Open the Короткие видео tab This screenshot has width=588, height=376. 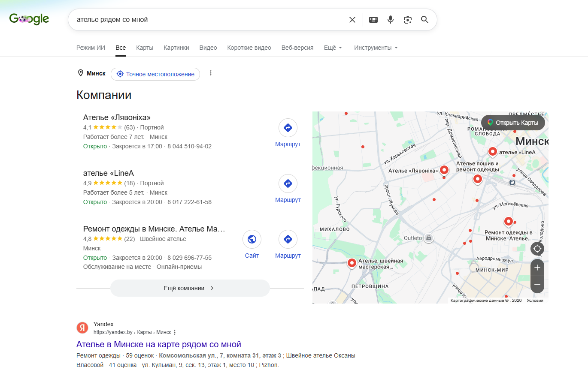(x=249, y=48)
